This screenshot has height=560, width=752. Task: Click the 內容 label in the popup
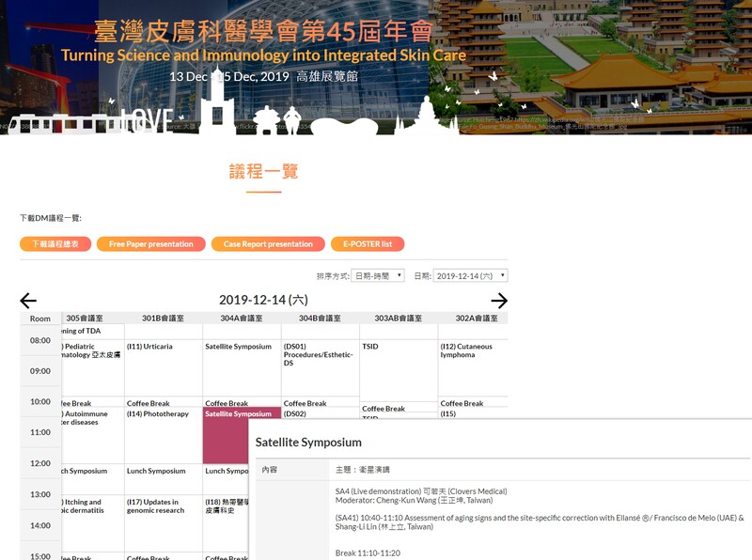coord(269,470)
